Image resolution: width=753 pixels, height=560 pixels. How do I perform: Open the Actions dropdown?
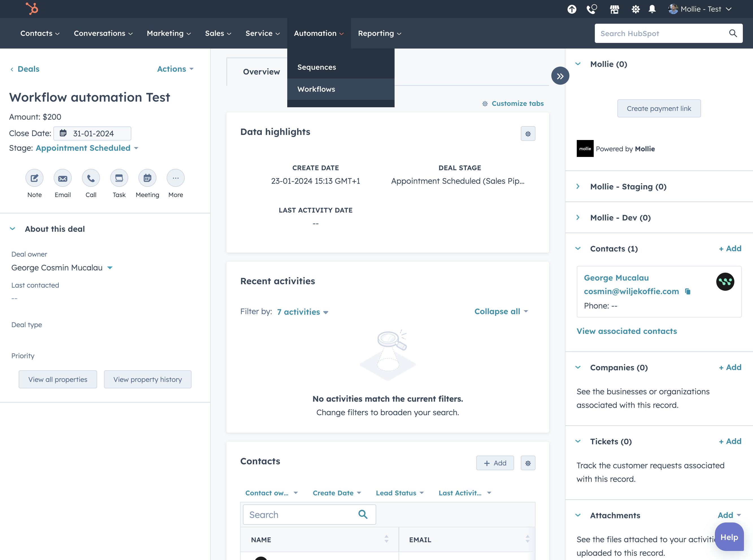(175, 69)
